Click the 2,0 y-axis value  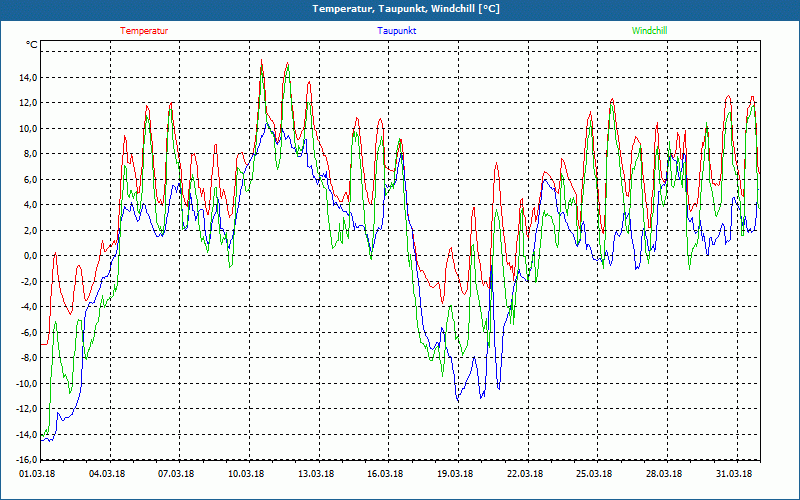pyautogui.click(x=30, y=231)
